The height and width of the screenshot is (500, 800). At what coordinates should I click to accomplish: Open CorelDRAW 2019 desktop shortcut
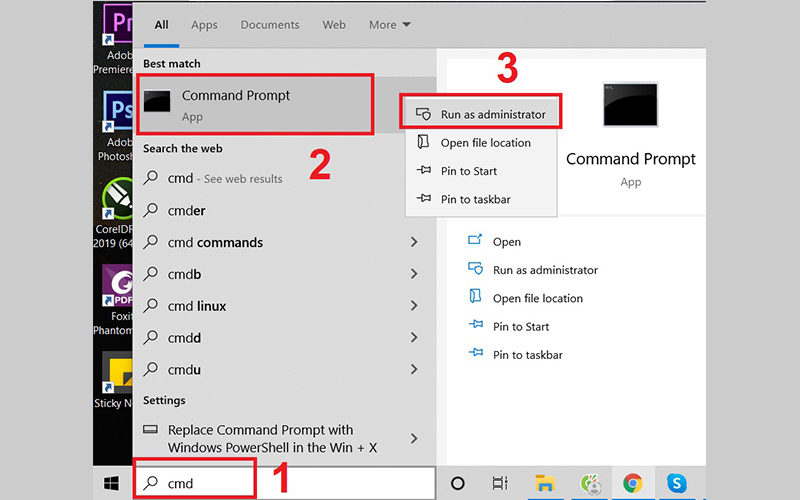[x=113, y=213]
